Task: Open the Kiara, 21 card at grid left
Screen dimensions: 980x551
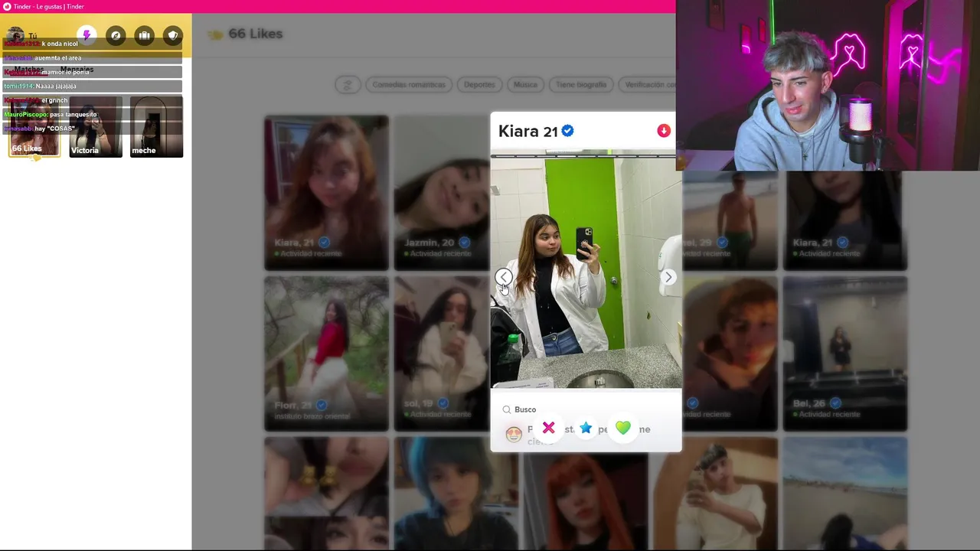Action: (x=326, y=193)
